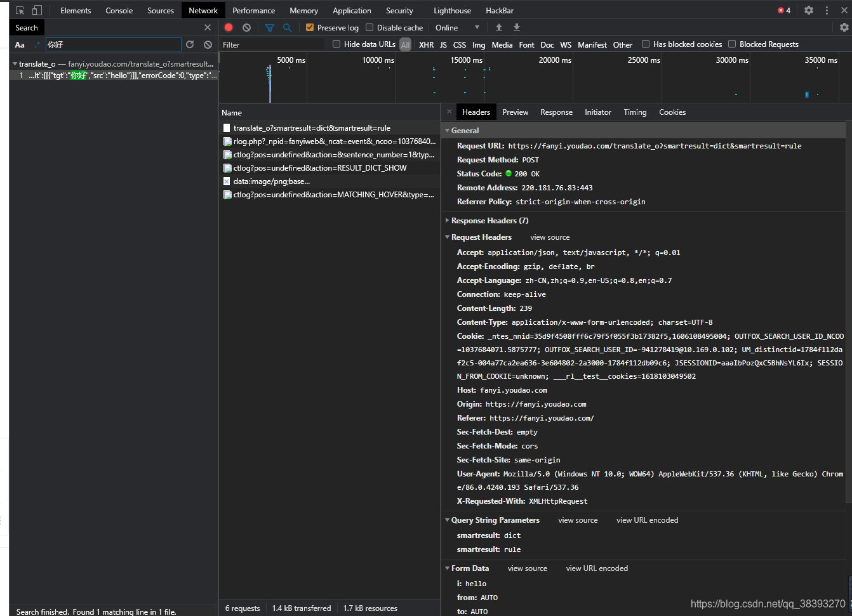This screenshot has height=616, width=852.
Task: Filter requests by XHR type
Action: click(x=426, y=44)
